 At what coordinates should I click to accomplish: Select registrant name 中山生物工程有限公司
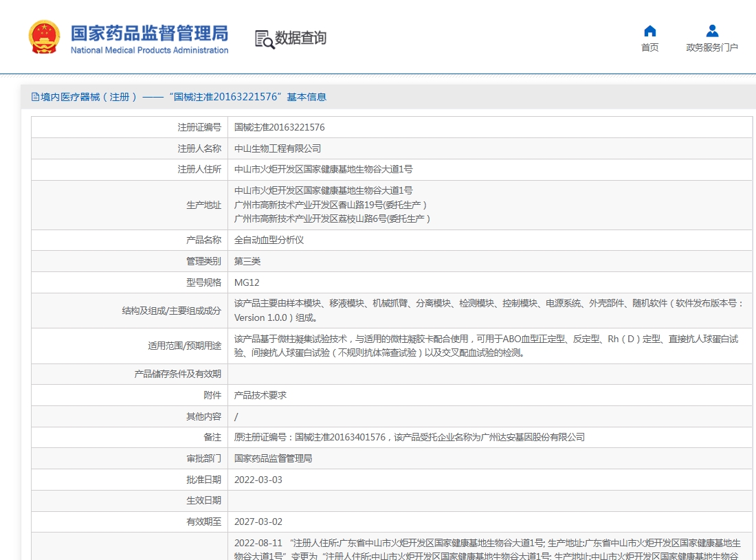[x=278, y=148]
